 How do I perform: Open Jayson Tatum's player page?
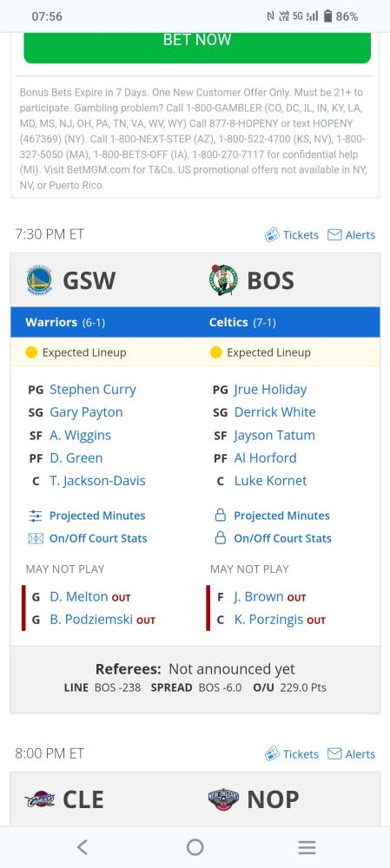274,435
